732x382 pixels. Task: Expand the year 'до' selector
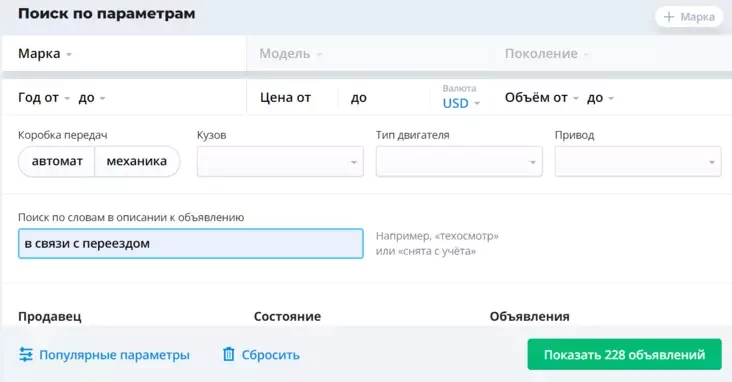92,98
